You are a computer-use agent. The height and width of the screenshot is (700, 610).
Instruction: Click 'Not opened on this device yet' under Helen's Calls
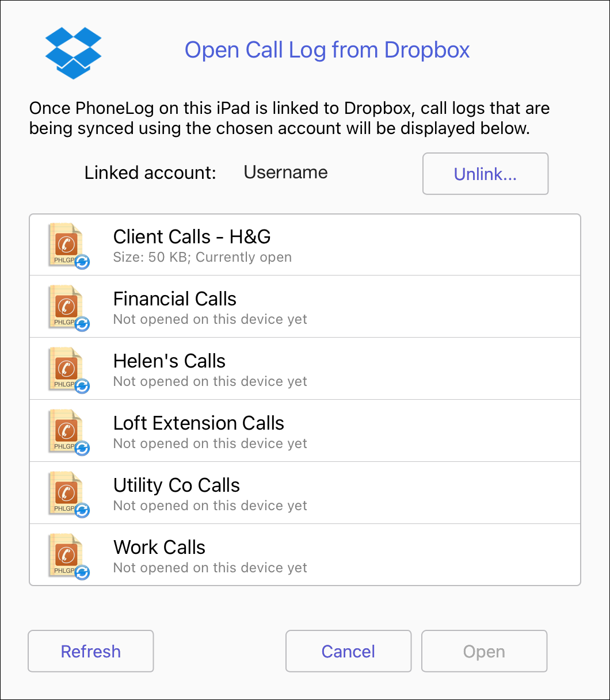210,381
